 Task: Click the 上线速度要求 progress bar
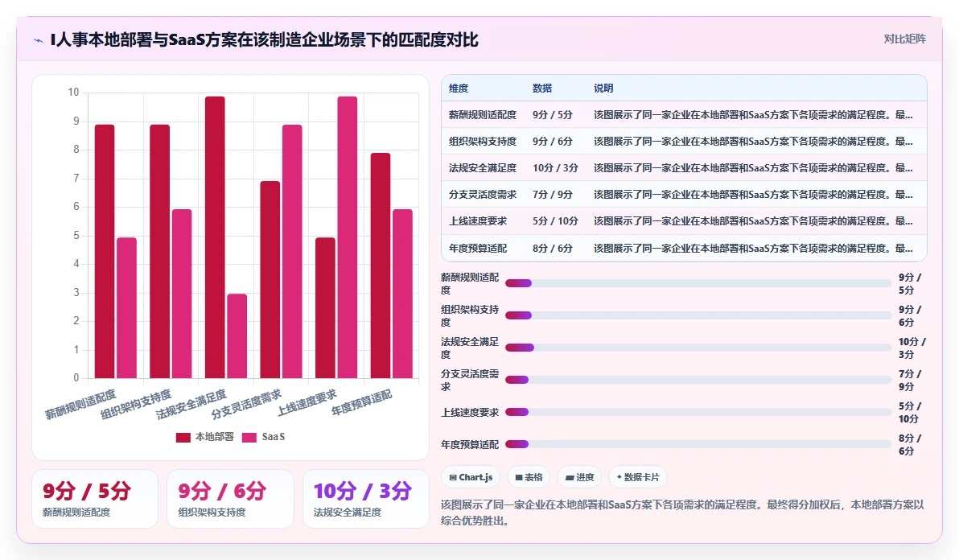pyautogui.click(x=698, y=412)
